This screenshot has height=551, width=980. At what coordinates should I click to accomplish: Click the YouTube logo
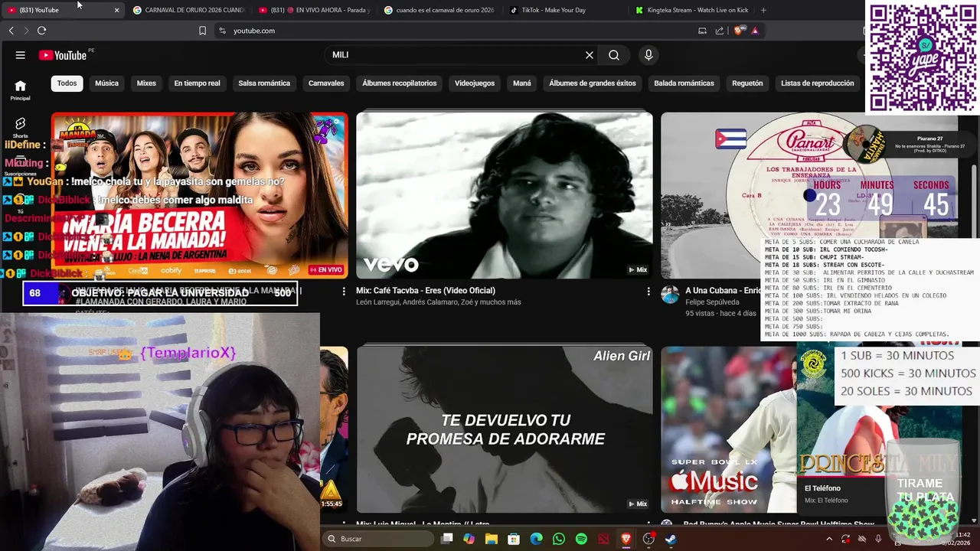63,55
